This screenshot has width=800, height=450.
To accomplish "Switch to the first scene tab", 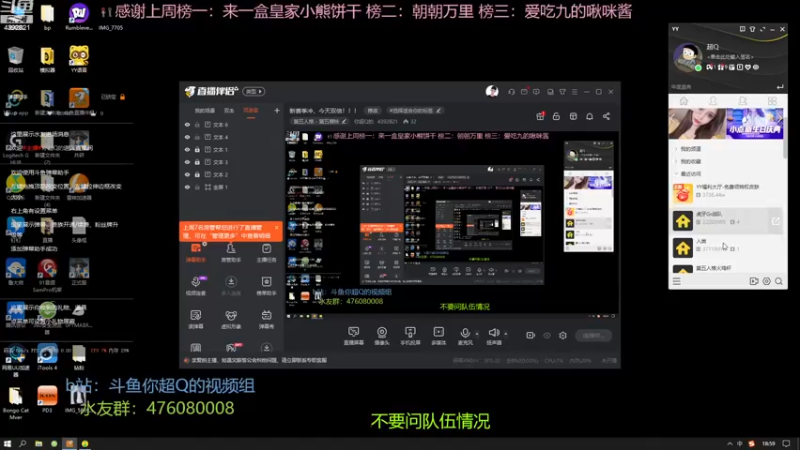I will pyautogui.click(x=205, y=110).
